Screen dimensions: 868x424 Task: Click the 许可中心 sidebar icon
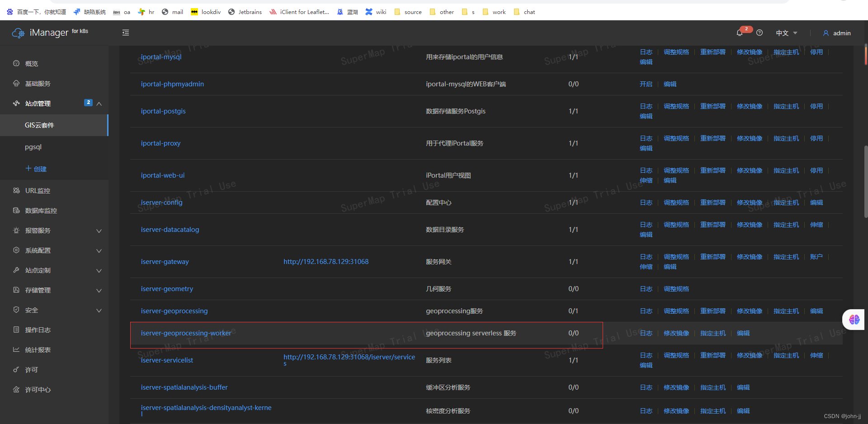(16, 389)
